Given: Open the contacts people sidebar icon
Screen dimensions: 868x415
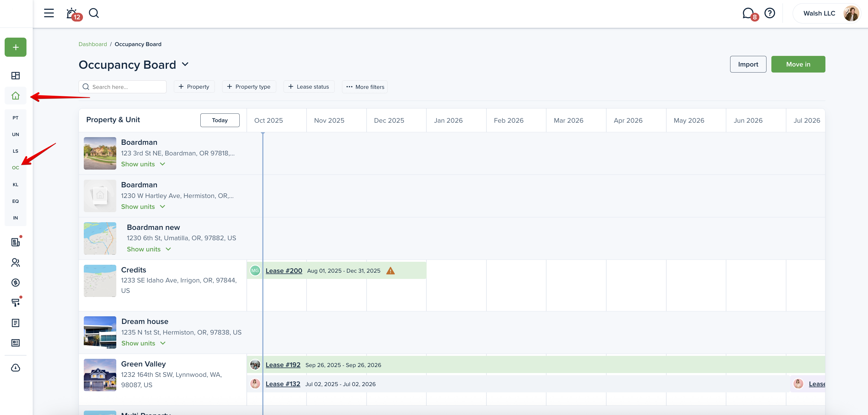Looking at the screenshot, I should click(16, 263).
